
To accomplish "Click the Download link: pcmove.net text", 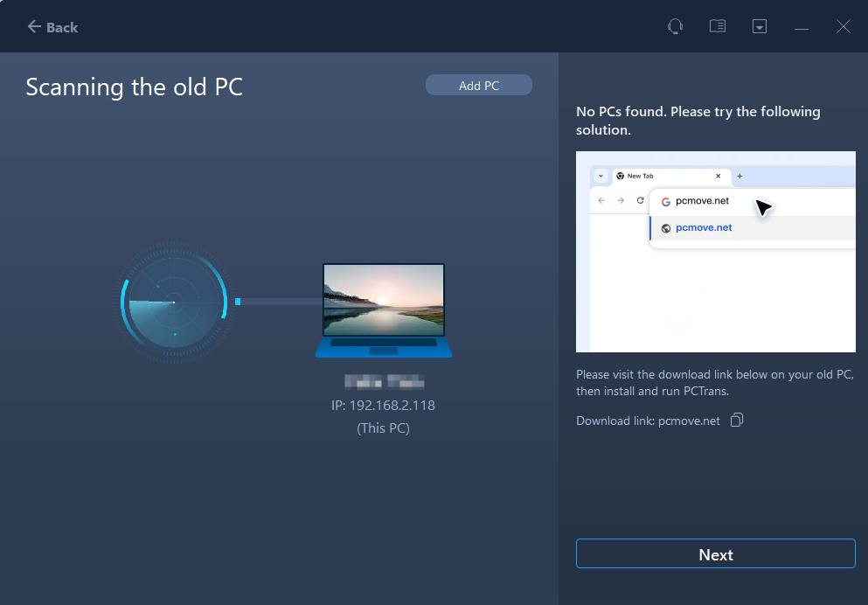I will pyautogui.click(x=648, y=421).
